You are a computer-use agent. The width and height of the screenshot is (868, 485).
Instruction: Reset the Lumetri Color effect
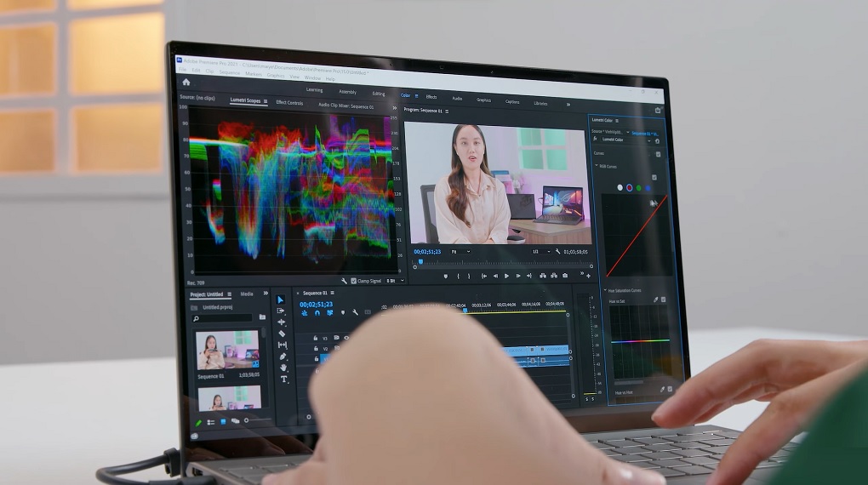click(658, 141)
